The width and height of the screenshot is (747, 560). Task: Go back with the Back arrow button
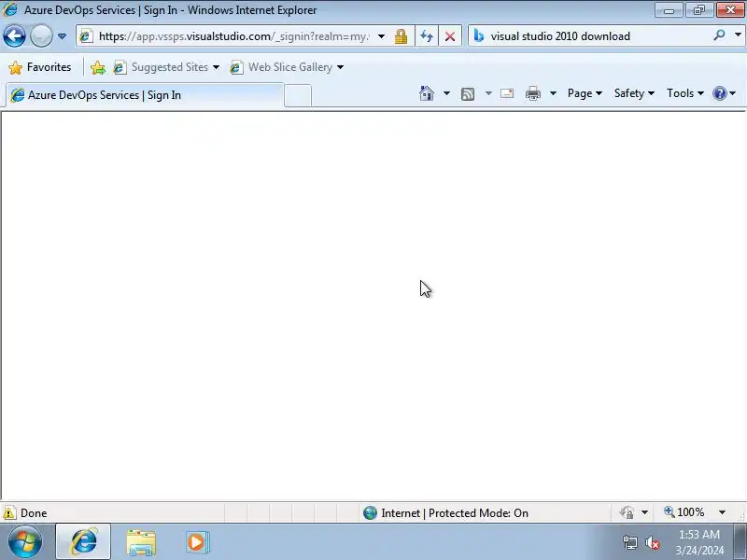click(x=14, y=36)
